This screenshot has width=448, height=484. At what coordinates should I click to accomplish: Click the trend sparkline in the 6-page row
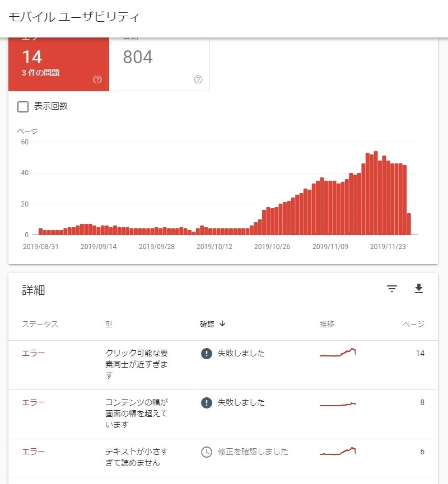tap(338, 451)
